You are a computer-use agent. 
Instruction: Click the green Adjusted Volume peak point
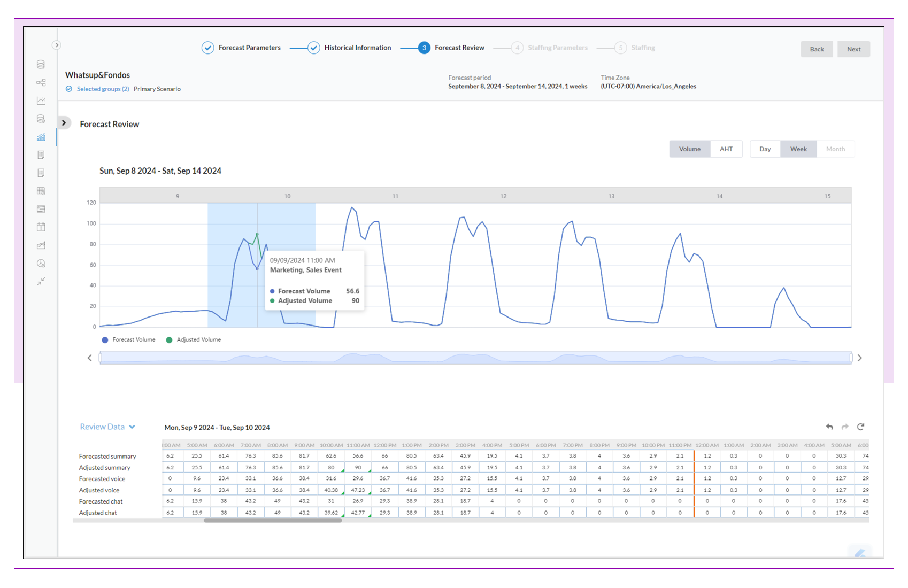257,234
